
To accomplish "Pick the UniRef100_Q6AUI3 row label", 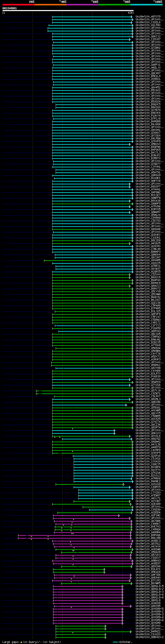I will pos(148,286).
